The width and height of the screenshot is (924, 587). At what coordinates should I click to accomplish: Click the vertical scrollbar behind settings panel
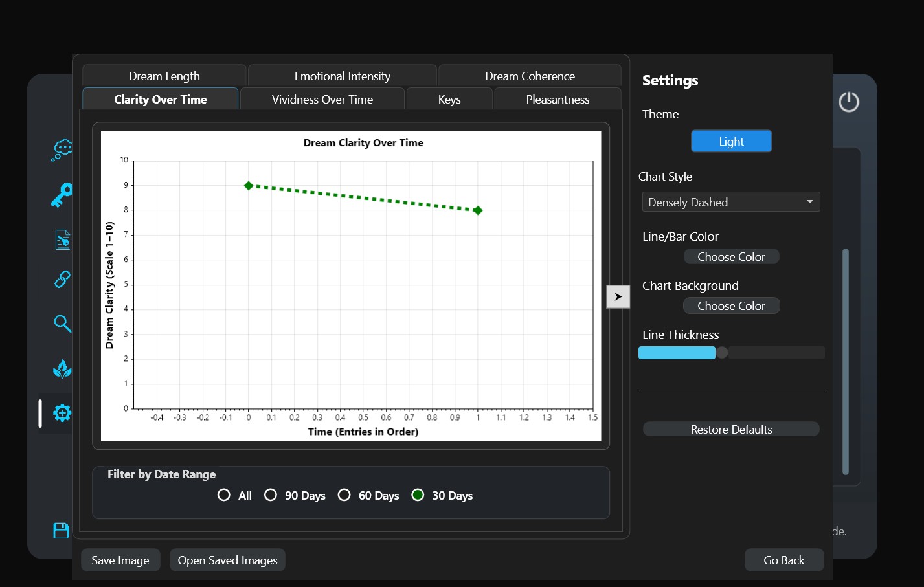tap(845, 362)
